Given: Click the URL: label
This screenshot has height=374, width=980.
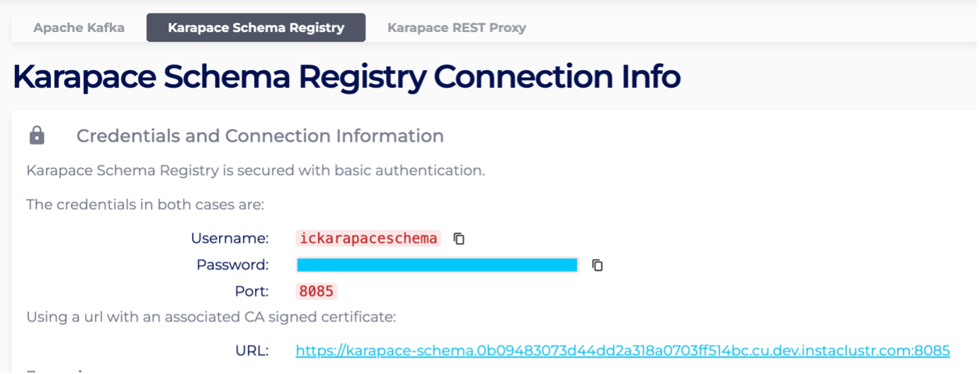Looking at the screenshot, I should [252, 350].
